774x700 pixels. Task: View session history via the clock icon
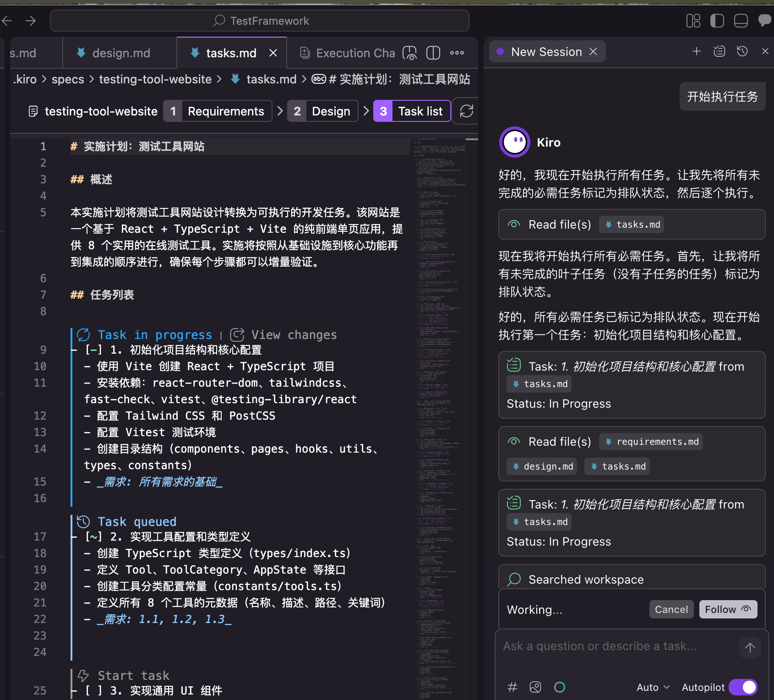(x=742, y=51)
